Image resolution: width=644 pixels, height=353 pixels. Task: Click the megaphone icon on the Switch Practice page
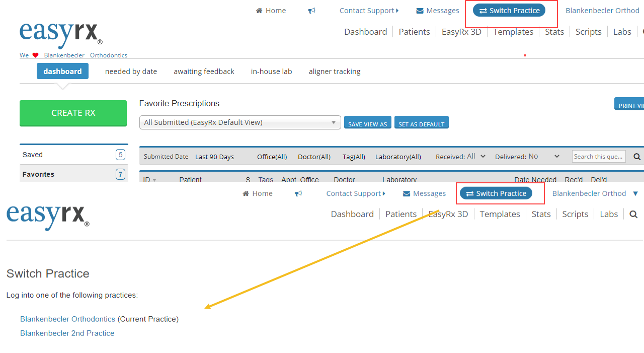[x=298, y=193]
